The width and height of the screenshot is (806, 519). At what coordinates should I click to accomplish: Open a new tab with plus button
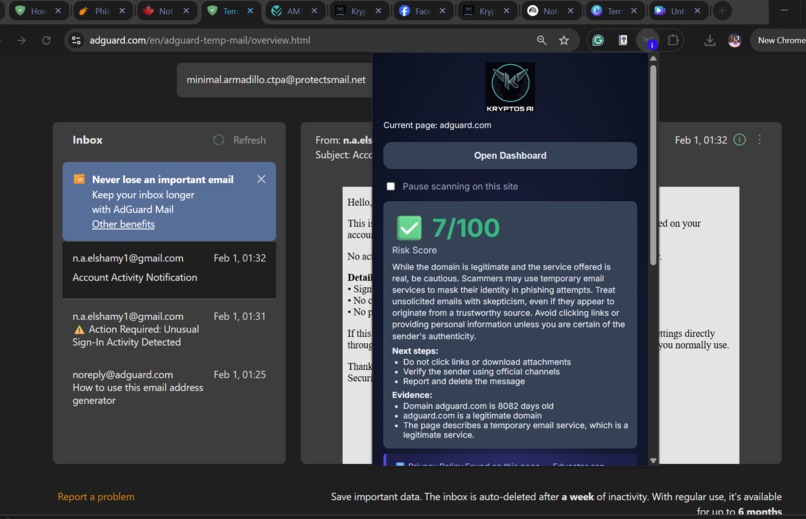[722, 11]
